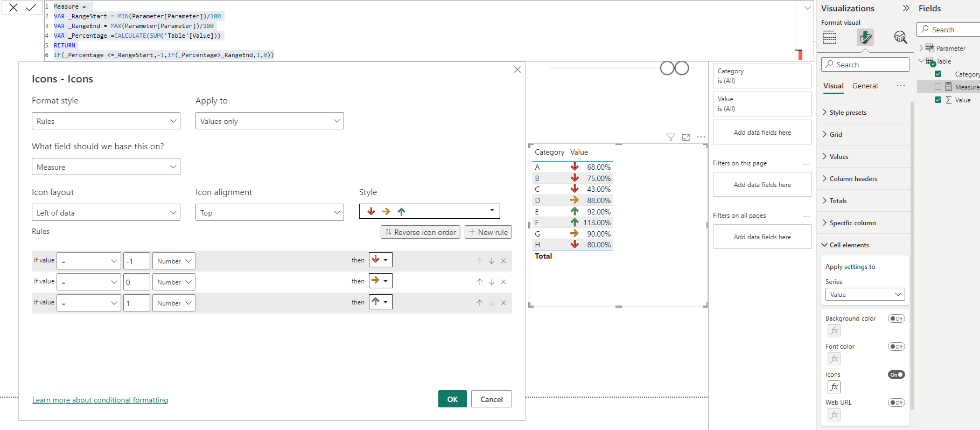The image size is (980, 430).
Task: Add a New rule
Action: tap(488, 232)
